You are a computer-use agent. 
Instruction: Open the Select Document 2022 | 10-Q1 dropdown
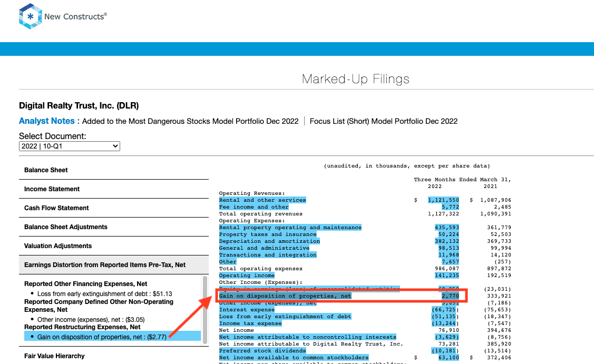70,146
